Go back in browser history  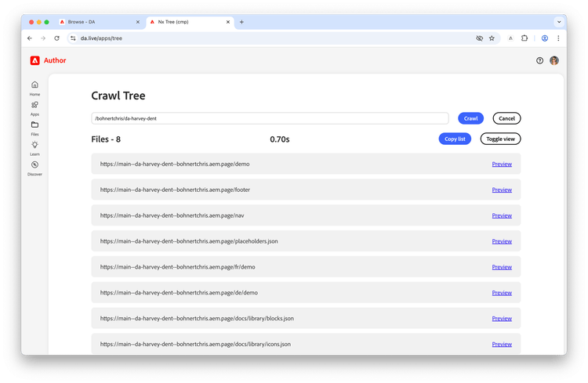coord(30,38)
